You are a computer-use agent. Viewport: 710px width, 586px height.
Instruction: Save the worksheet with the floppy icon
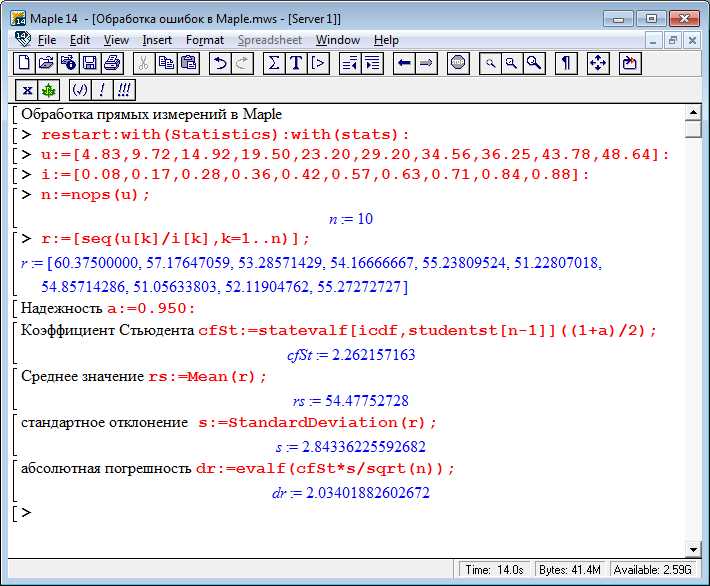[90, 63]
